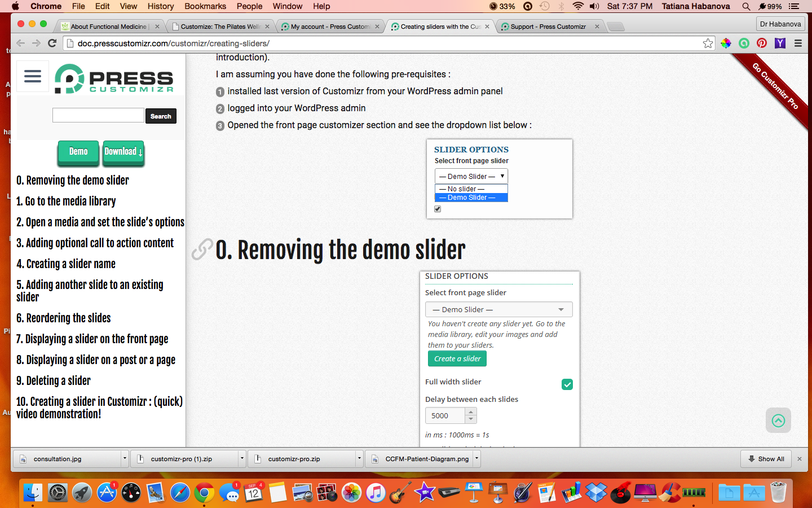Open the Bookmarks menu in the menu bar
This screenshot has width=812, height=508.
tap(205, 6)
